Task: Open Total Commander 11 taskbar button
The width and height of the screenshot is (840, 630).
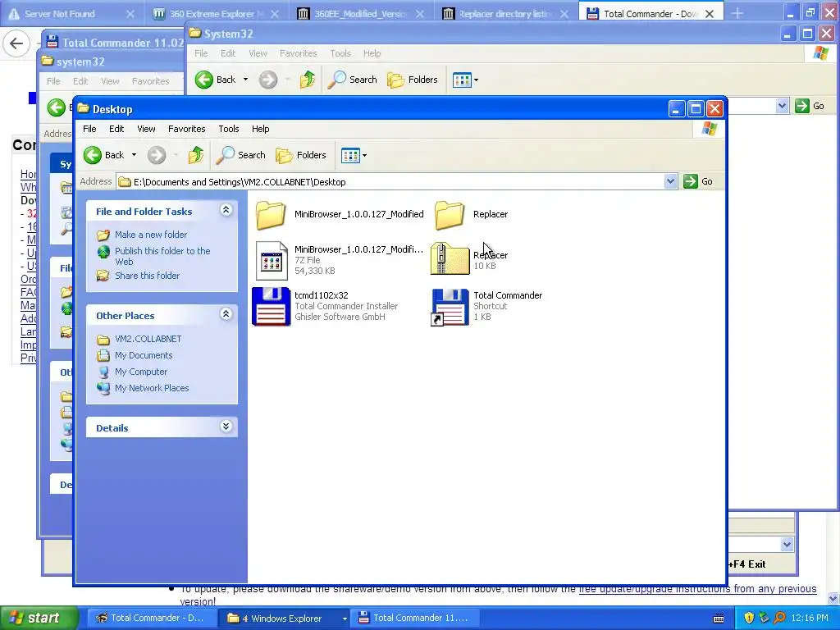Action: 414,619
